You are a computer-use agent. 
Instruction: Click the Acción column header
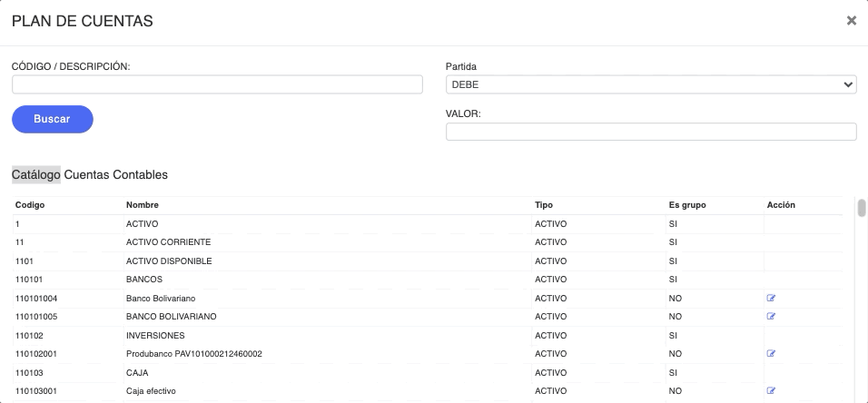781,205
